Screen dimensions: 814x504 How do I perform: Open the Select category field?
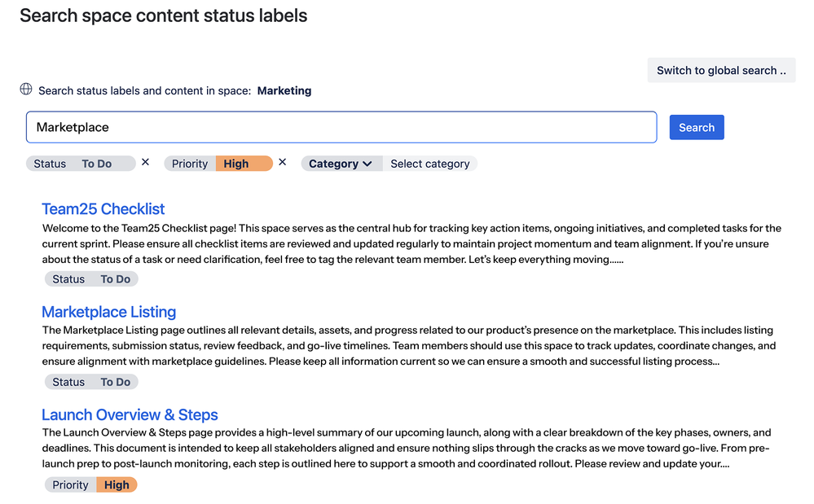click(429, 164)
